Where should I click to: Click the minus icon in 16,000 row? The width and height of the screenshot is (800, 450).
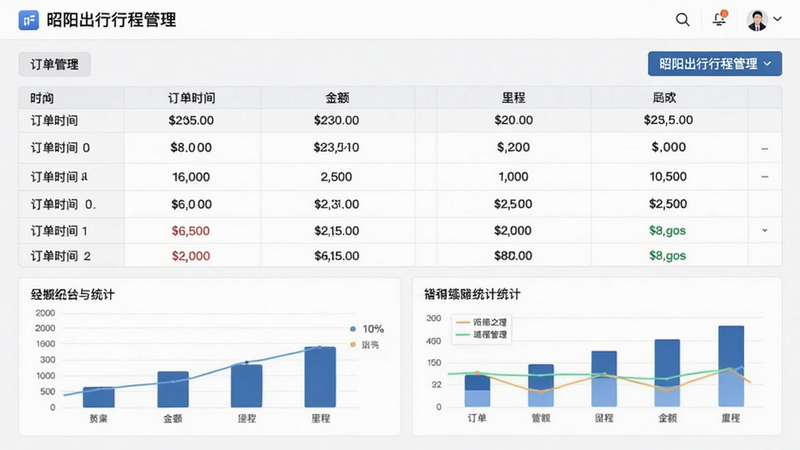pyautogui.click(x=764, y=177)
